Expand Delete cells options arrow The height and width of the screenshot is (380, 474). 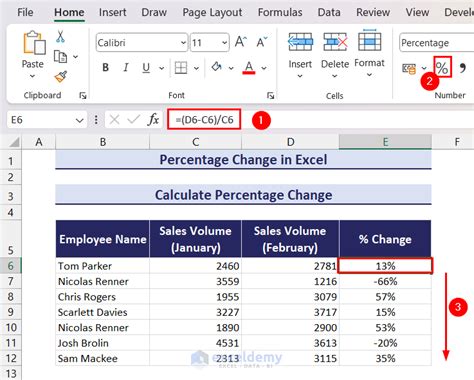(x=335, y=76)
